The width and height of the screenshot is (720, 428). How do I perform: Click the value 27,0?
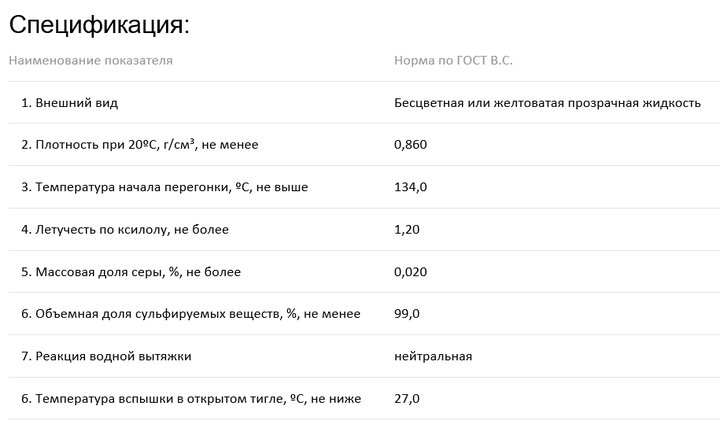tap(407, 399)
